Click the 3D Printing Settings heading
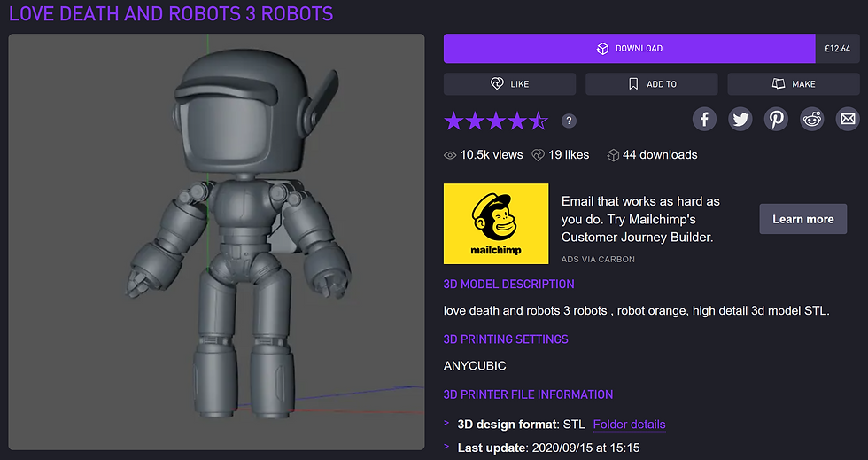 (x=506, y=339)
